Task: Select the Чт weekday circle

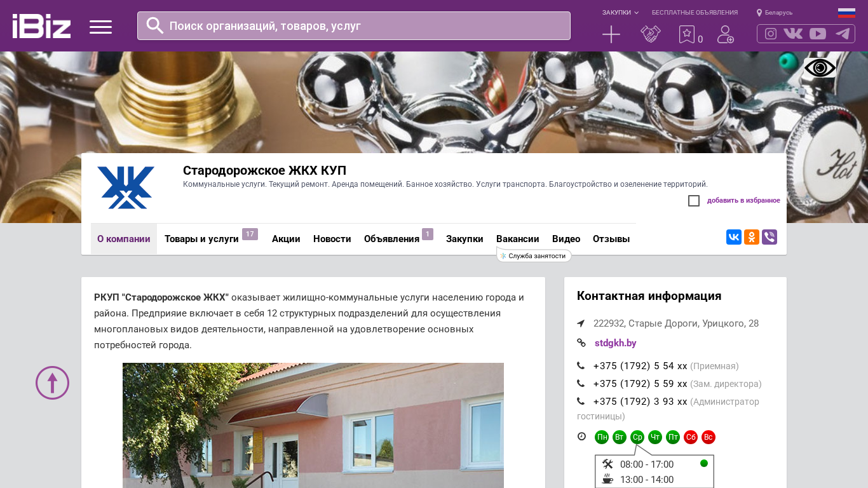Action: (655, 437)
